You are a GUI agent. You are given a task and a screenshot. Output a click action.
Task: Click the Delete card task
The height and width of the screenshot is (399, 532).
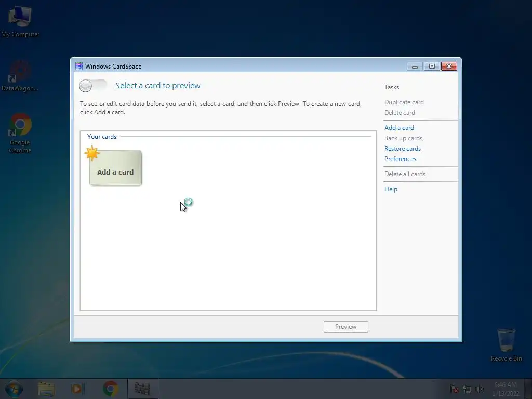[x=400, y=113]
